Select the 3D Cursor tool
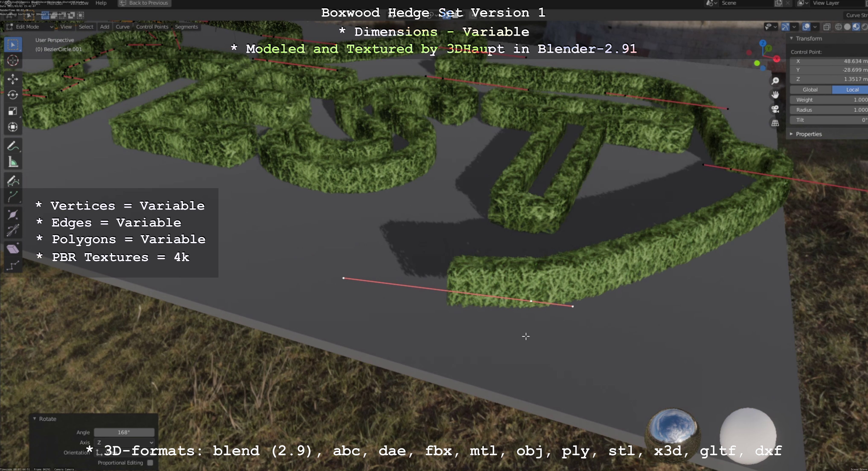This screenshot has height=471, width=868. click(x=13, y=61)
